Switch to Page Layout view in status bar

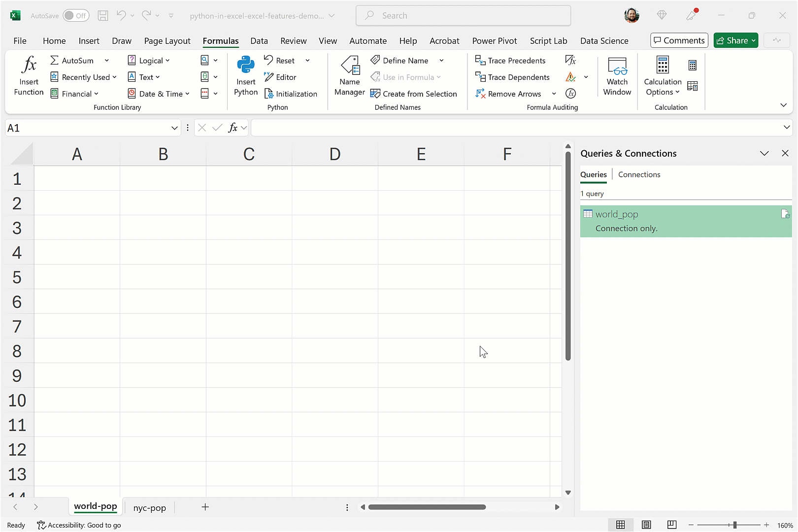(x=646, y=525)
